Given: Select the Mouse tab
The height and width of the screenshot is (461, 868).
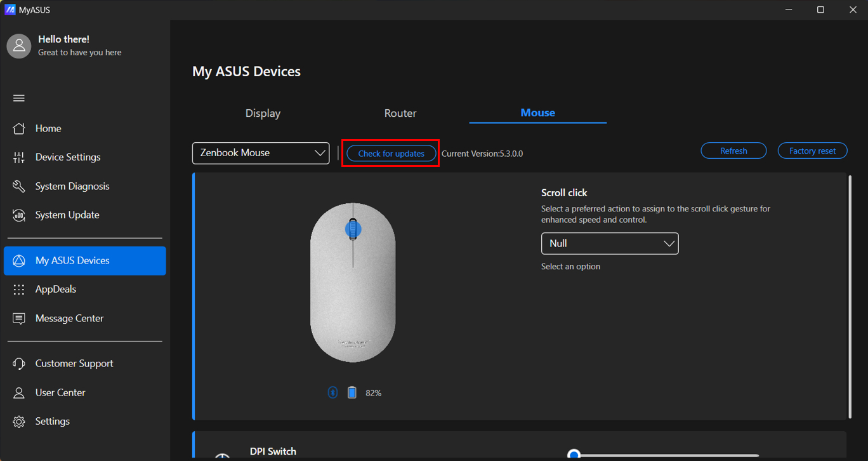Looking at the screenshot, I should (x=538, y=112).
